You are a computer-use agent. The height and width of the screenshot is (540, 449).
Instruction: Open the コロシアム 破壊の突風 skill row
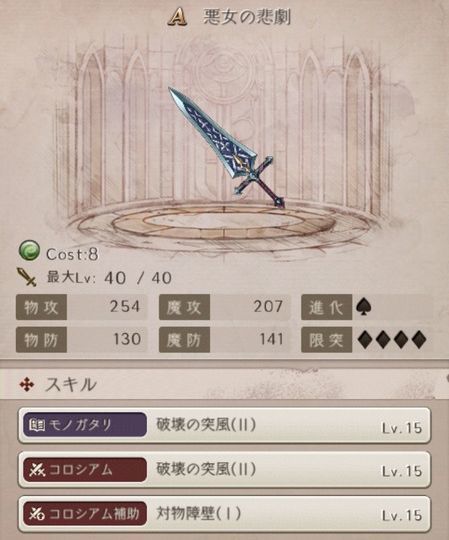pyautogui.click(x=224, y=469)
